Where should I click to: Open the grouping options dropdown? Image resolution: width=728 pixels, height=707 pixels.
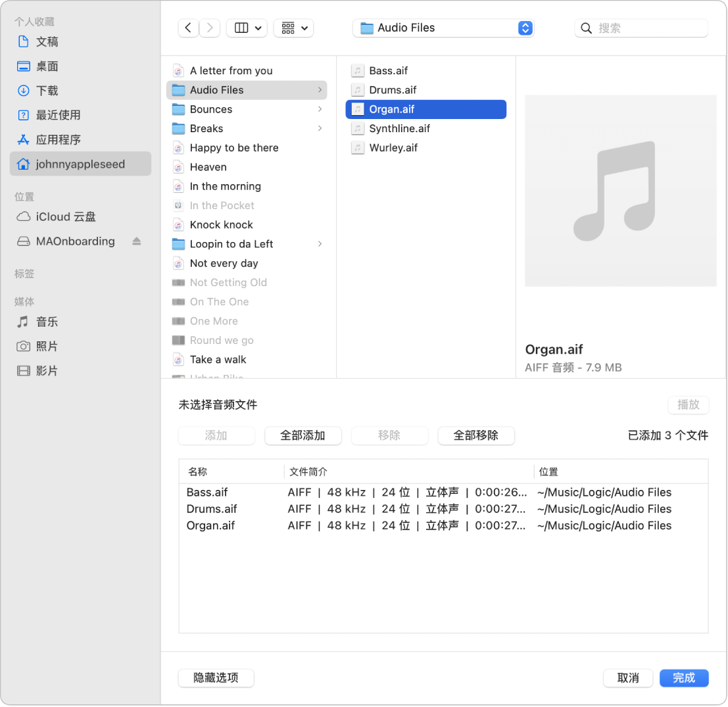coord(293,28)
